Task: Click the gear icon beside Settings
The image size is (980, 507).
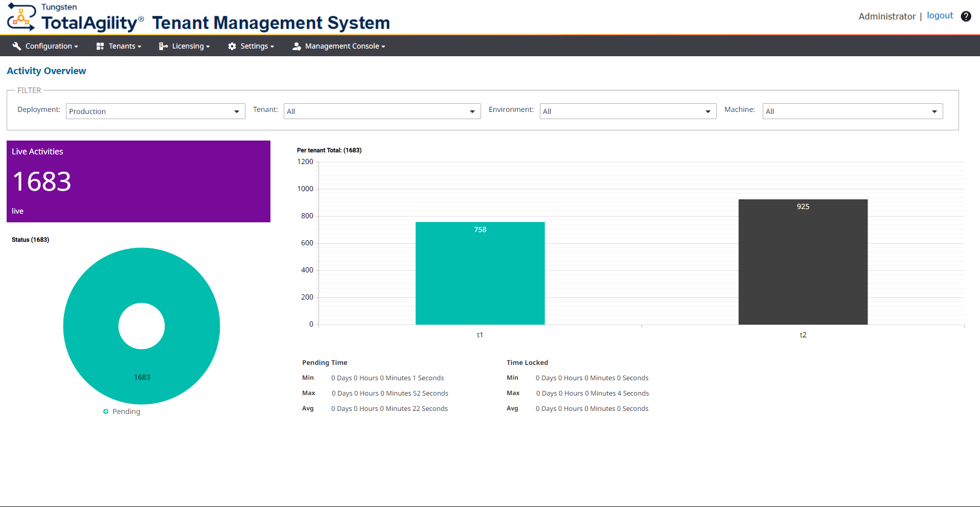Action: [232, 46]
